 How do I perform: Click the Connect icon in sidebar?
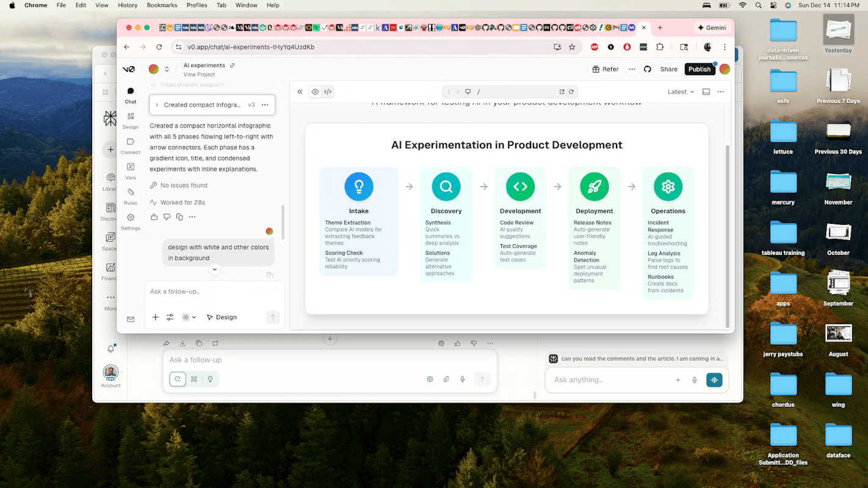click(131, 142)
